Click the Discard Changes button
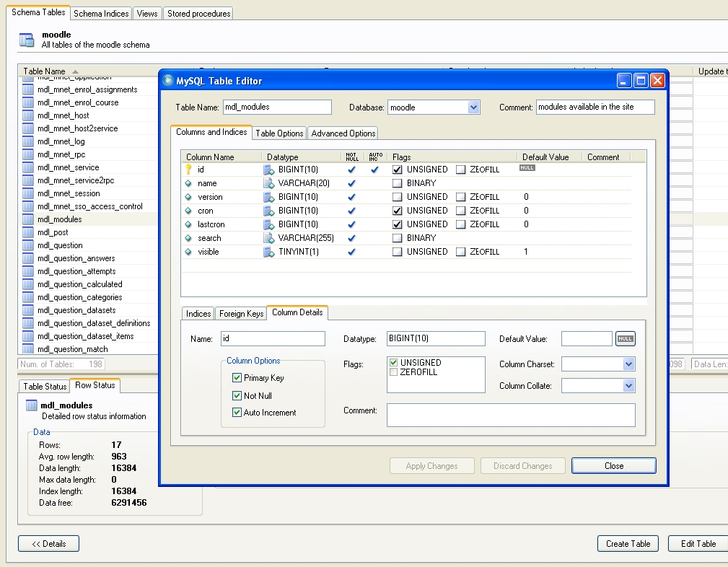This screenshot has width=728, height=567. click(523, 466)
